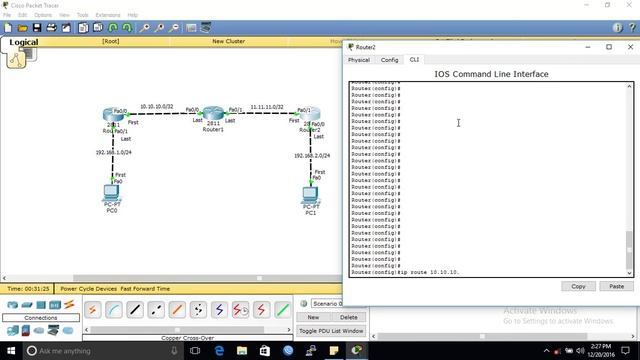Choose Copper Cross-Over dashed cable
The height and width of the screenshot is (360, 640).
(156, 310)
